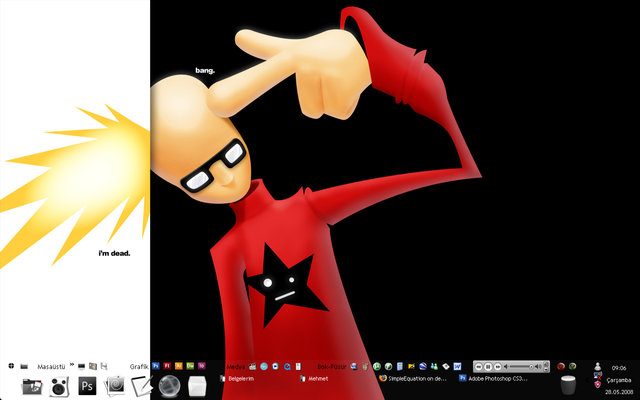
Task: Skip to next track in media toolbar
Action: coord(498,367)
